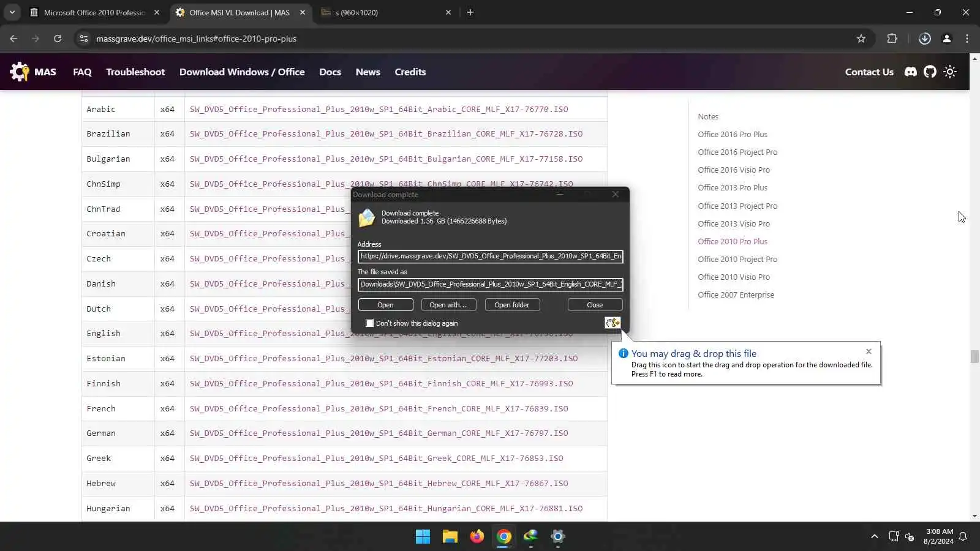Image resolution: width=980 pixels, height=551 pixels.
Task: Close the s (960×1020) tab
Action: pos(448,12)
